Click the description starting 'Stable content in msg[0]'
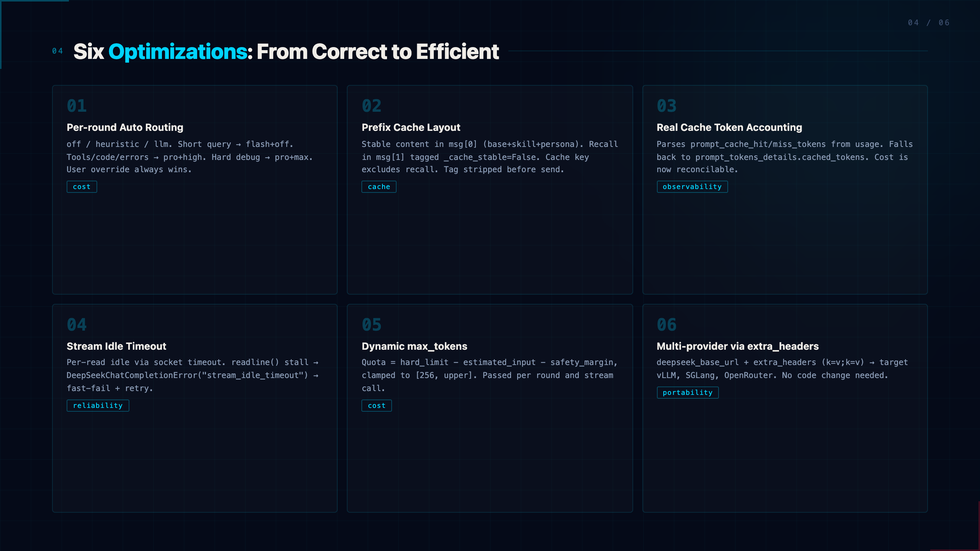 [x=490, y=157]
